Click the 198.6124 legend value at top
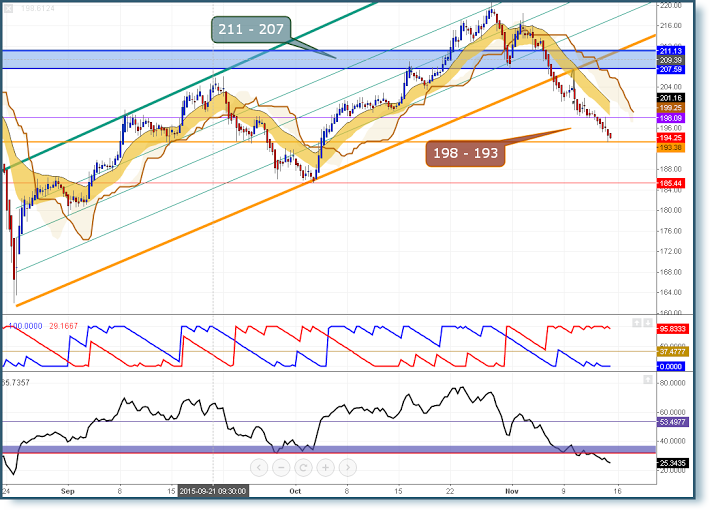Viewport: 710px width, 510px height. tap(38, 9)
